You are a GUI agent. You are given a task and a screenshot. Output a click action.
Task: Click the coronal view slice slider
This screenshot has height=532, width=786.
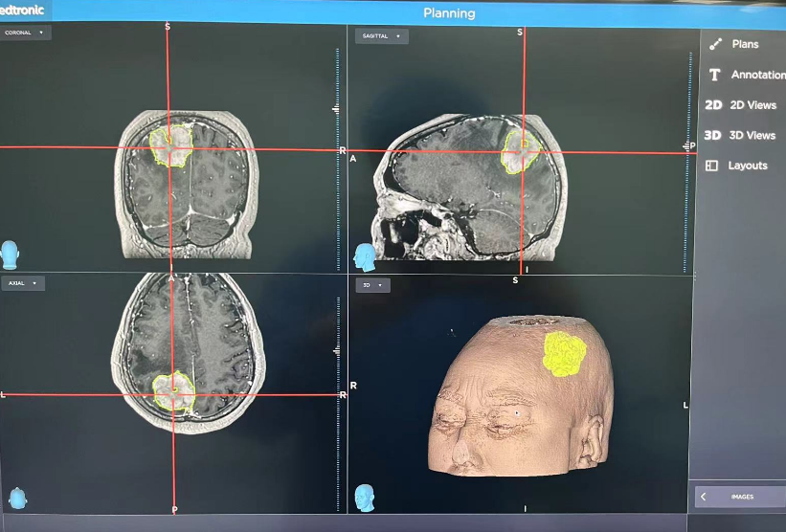(x=336, y=110)
